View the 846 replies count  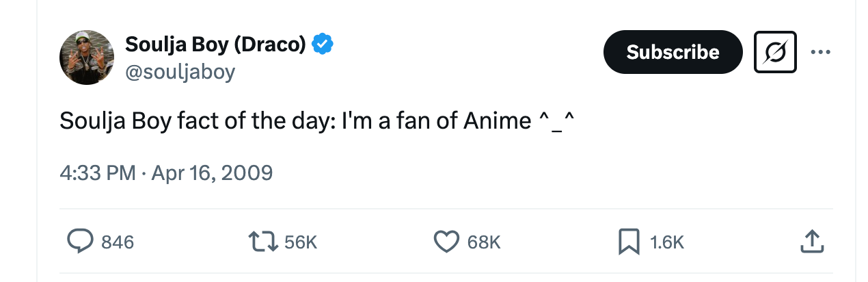[118, 242]
